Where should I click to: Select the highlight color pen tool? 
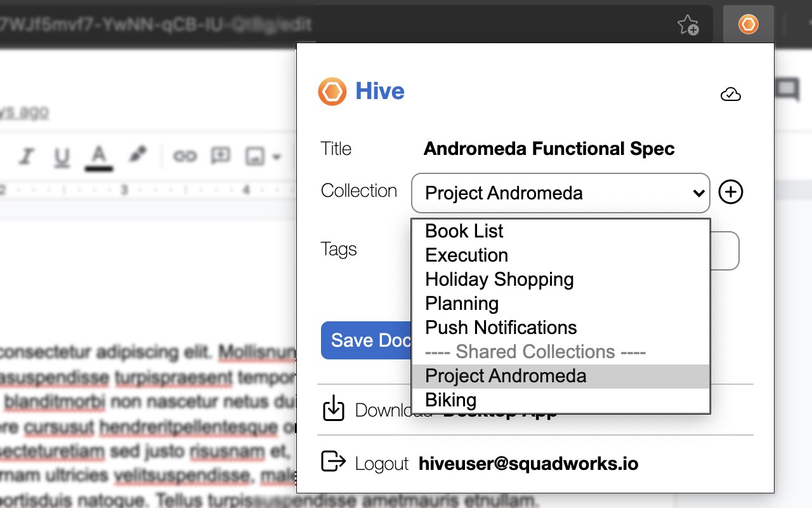tap(138, 155)
